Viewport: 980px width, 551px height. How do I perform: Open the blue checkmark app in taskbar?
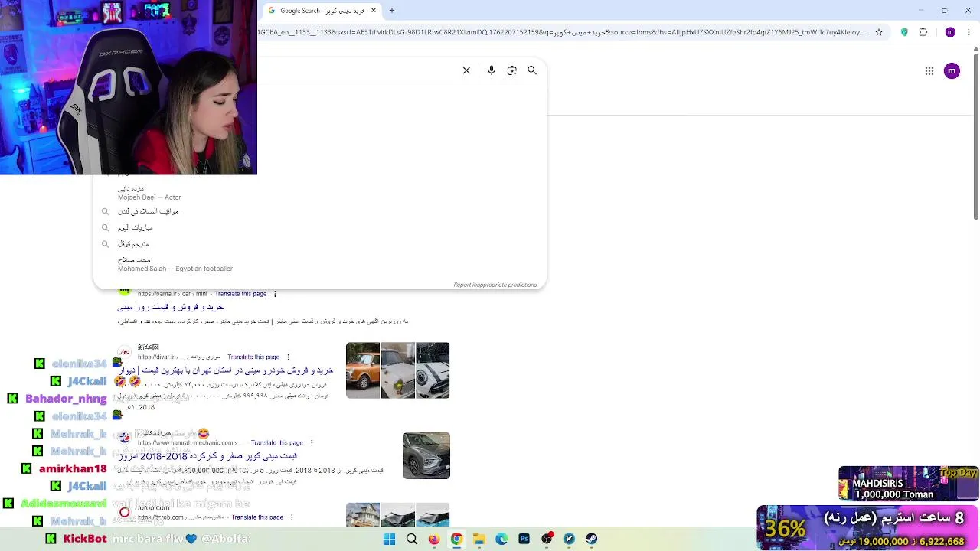coord(569,539)
